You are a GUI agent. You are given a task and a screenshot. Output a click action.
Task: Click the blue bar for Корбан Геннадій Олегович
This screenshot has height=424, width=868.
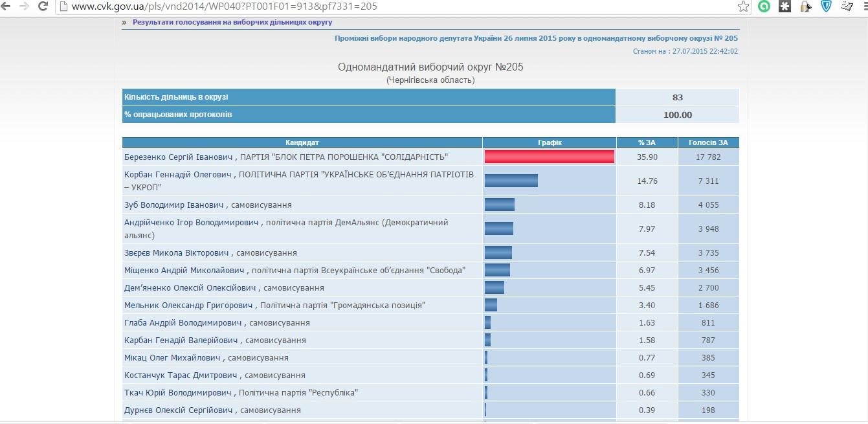pos(511,181)
